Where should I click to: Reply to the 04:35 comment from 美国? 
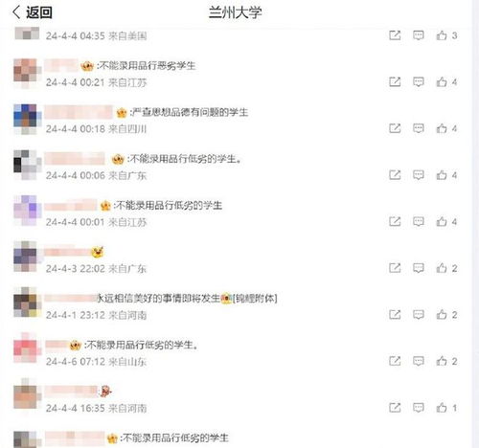[419, 35]
